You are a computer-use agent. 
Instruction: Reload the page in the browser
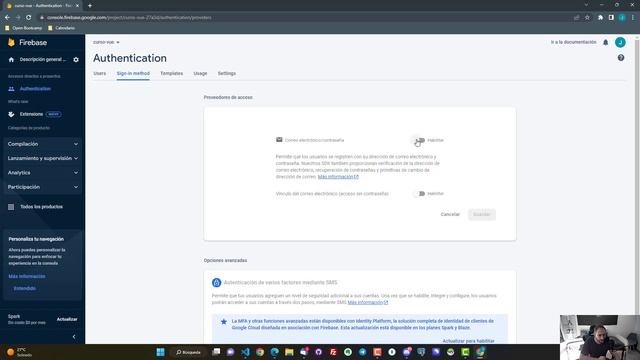(x=29, y=18)
